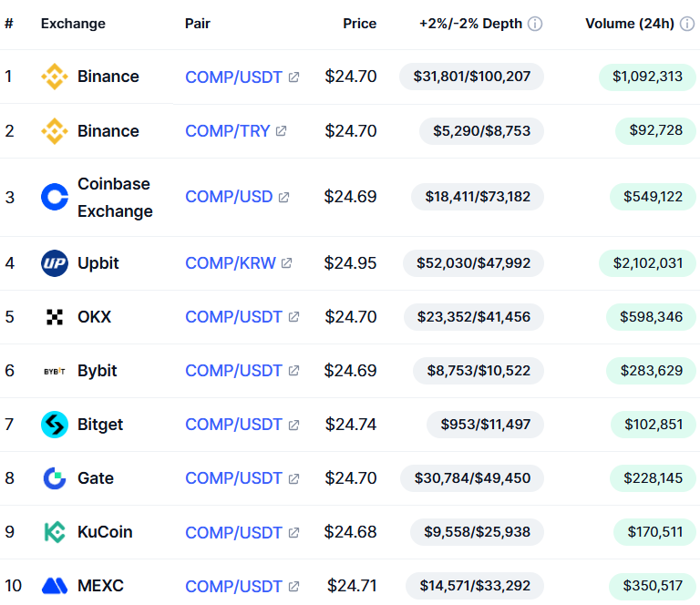The height and width of the screenshot is (605, 700).
Task: Sort by the Exchange column header
Action: coord(73,24)
